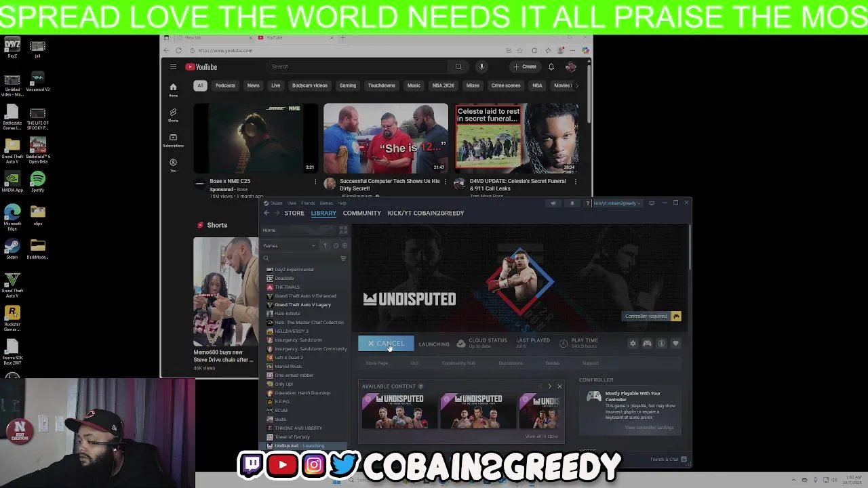Open YouTube Shorts sidebar icon

tap(173, 115)
